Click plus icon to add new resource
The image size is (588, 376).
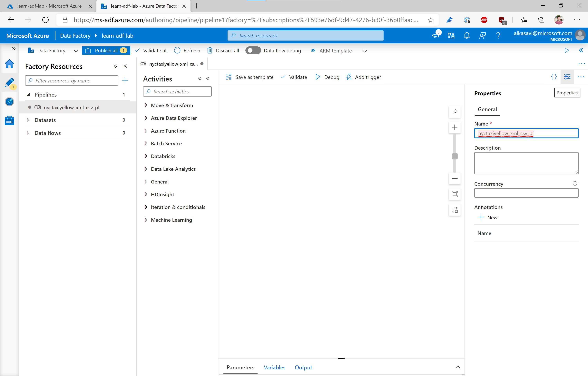[125, 80]
